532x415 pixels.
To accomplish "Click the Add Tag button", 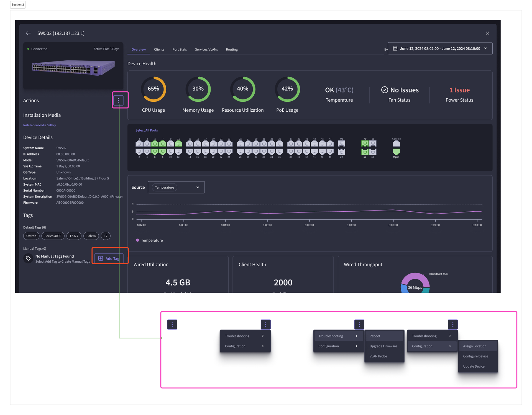I will point(109,258).
